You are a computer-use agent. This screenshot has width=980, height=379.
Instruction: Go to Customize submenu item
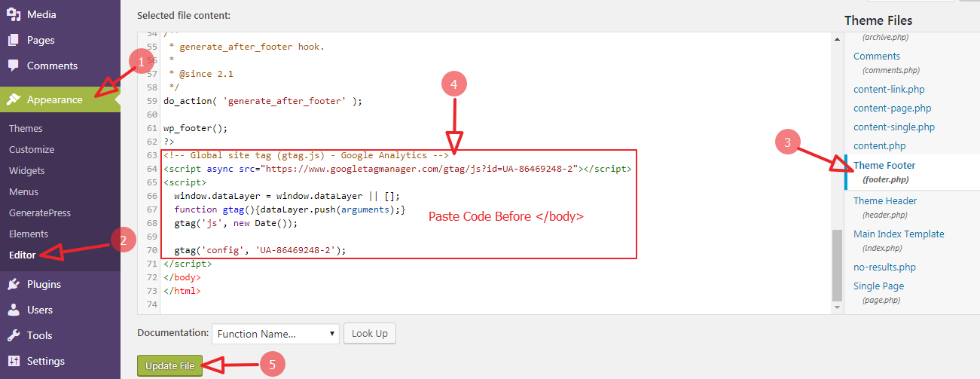(32, 149)
